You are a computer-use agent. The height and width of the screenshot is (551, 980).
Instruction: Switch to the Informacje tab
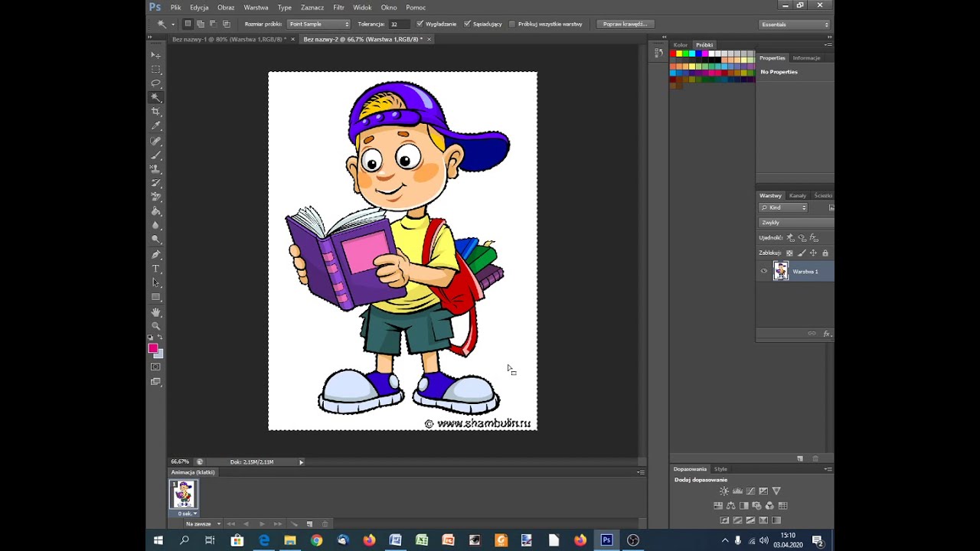click(x=806, y=58)
